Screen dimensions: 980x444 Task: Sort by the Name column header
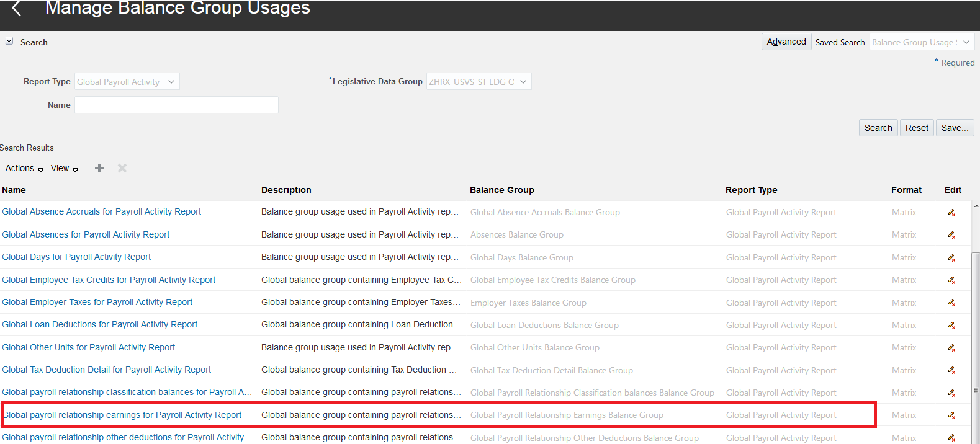14,190
